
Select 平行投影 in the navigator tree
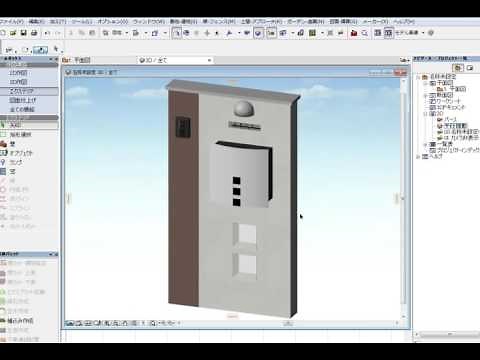click(x=456, y=126)
